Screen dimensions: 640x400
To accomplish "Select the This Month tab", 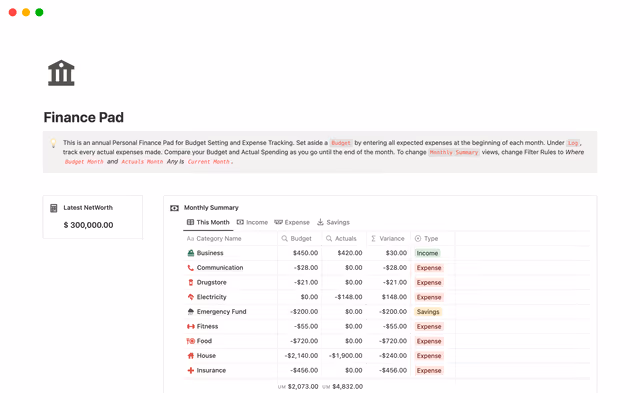I will (x=208, y=222).
